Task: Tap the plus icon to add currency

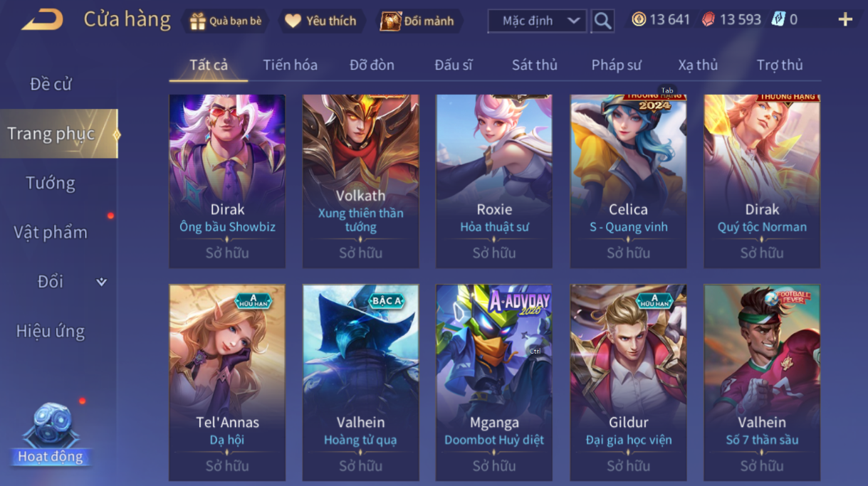Action: pos(845,20)
